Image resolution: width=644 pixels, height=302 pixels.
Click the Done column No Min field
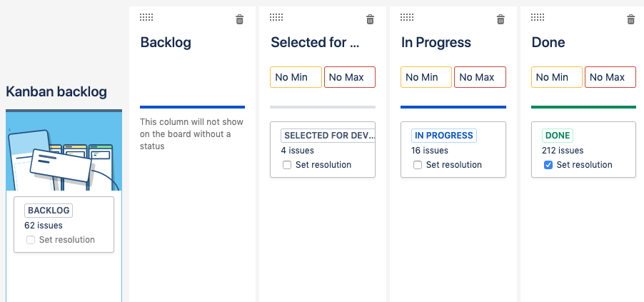pos(557,77)
